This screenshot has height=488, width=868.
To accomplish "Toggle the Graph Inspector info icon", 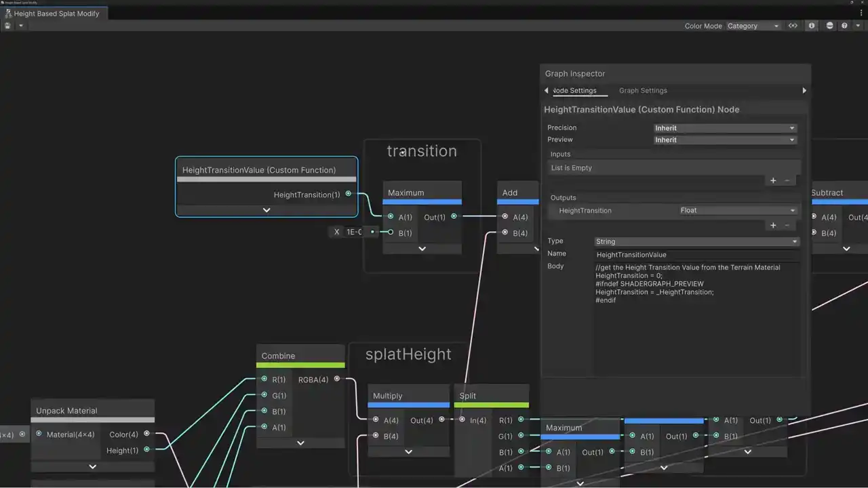I will tap(812, 26).
